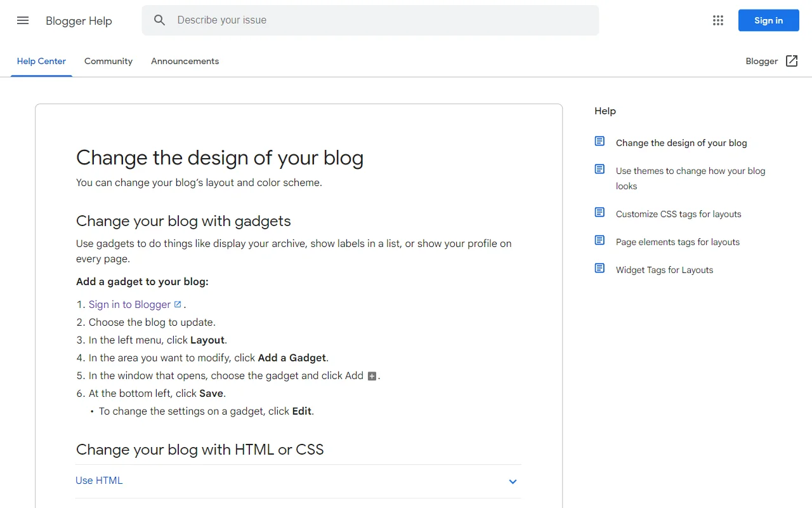The image size is (812, 508).
Task: Open the main hamburger menu
Action: click(23, 20)
